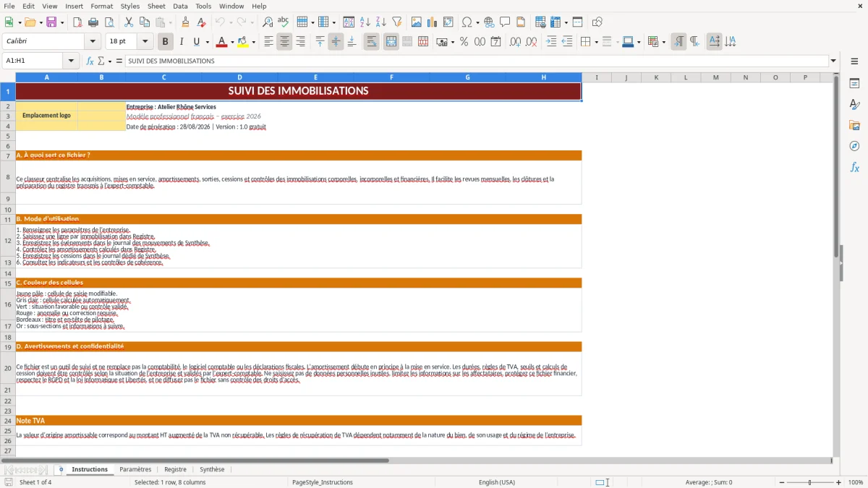Open the File menu
The image size is (868, 488).
tap(9, 6)
